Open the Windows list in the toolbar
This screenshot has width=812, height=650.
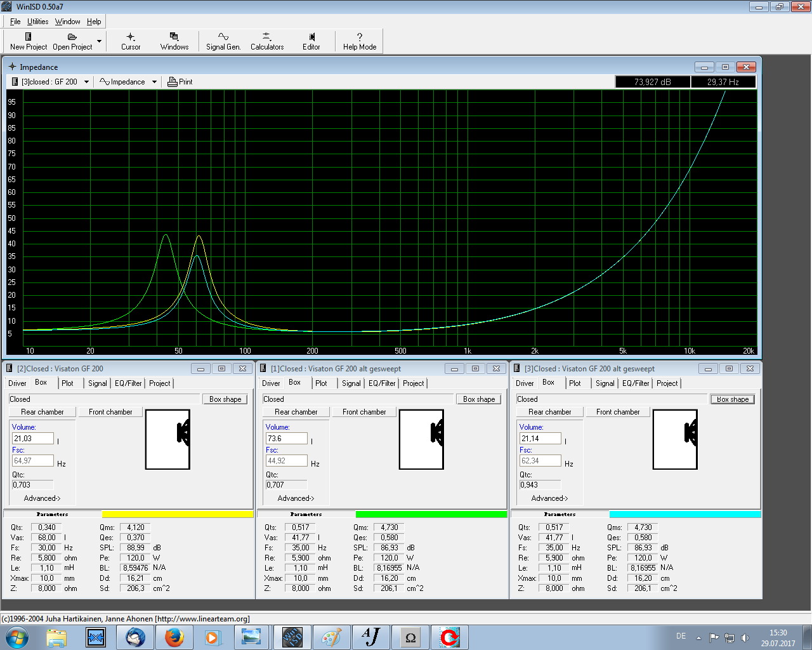click(174, 41)
